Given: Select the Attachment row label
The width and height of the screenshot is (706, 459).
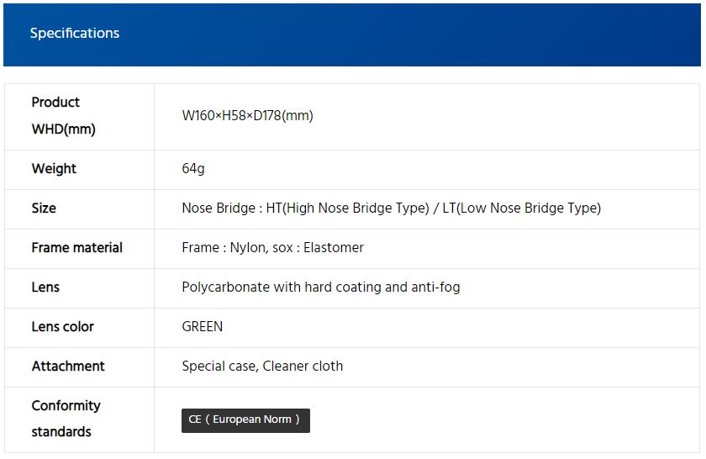Looking at the screenshot, I should pos(68,366).
